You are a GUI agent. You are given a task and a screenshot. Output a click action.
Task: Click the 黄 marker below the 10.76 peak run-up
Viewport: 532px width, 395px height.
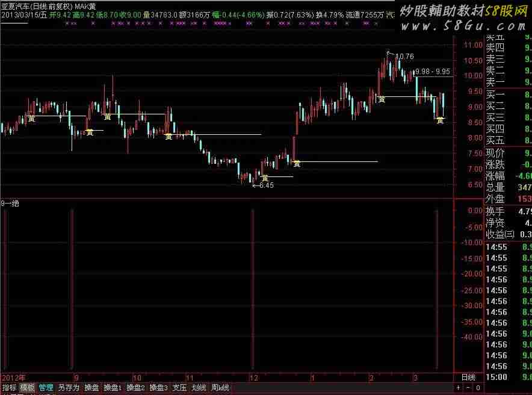382,99
